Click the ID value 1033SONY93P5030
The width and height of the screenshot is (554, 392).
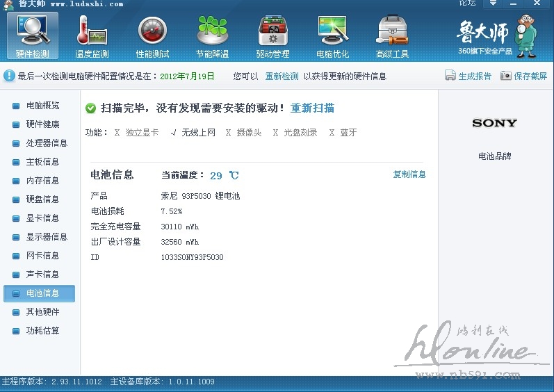click(192, 257)
